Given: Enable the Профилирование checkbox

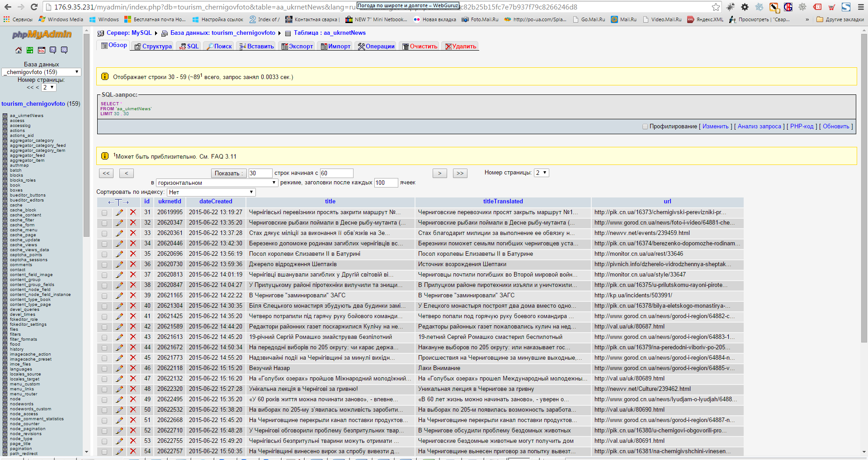Looking at the screenshot, I should 645,127.
